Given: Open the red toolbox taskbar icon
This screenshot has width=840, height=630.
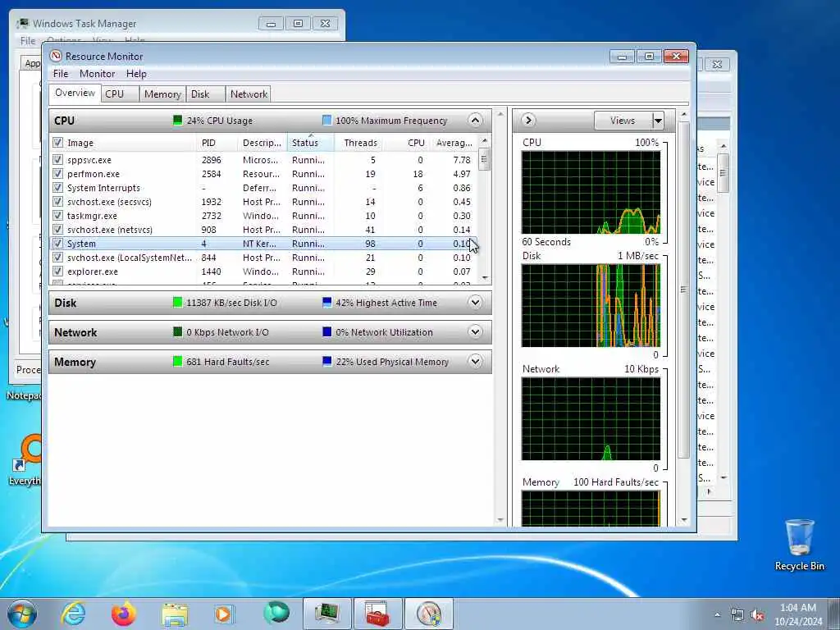Looking at the screenshot, I should (377, 614).
